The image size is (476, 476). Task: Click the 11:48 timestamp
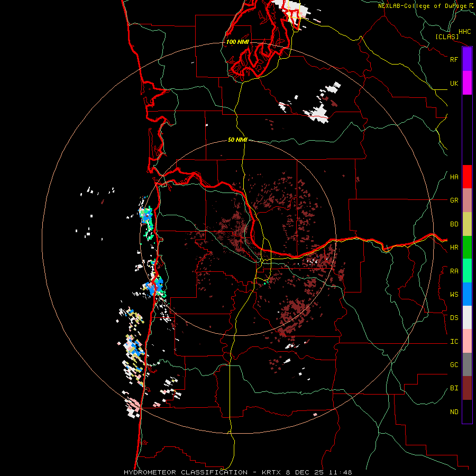pos(341,472)
